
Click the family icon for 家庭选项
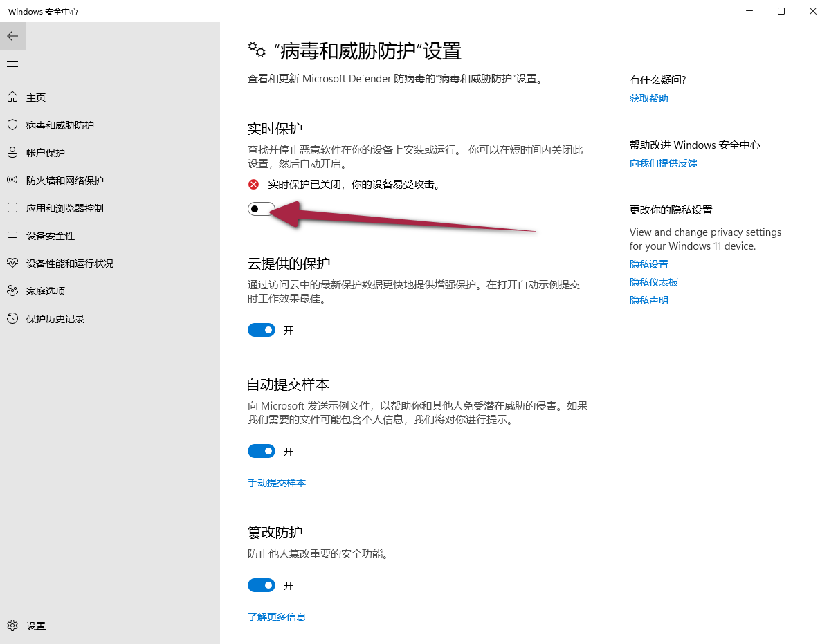[12, 291]
